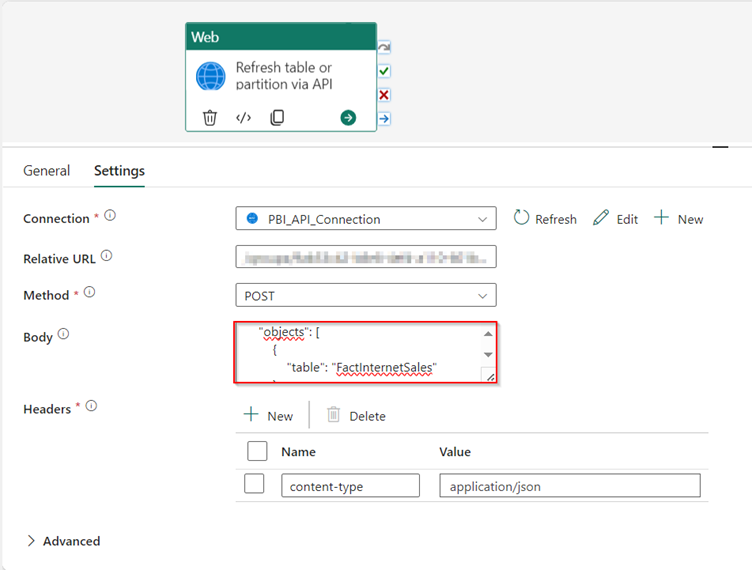
Task: Click the trash icon to delete a header
Action: tap(333, 414)
